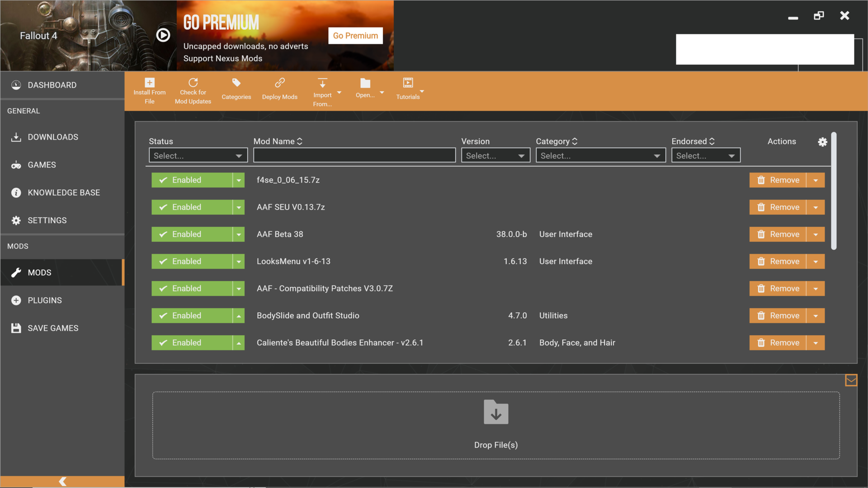The width and height of the screenshot is (868, 488).
Task: Switch to the Plugins page
Action: pyautogui.click(x=62, y=300)
